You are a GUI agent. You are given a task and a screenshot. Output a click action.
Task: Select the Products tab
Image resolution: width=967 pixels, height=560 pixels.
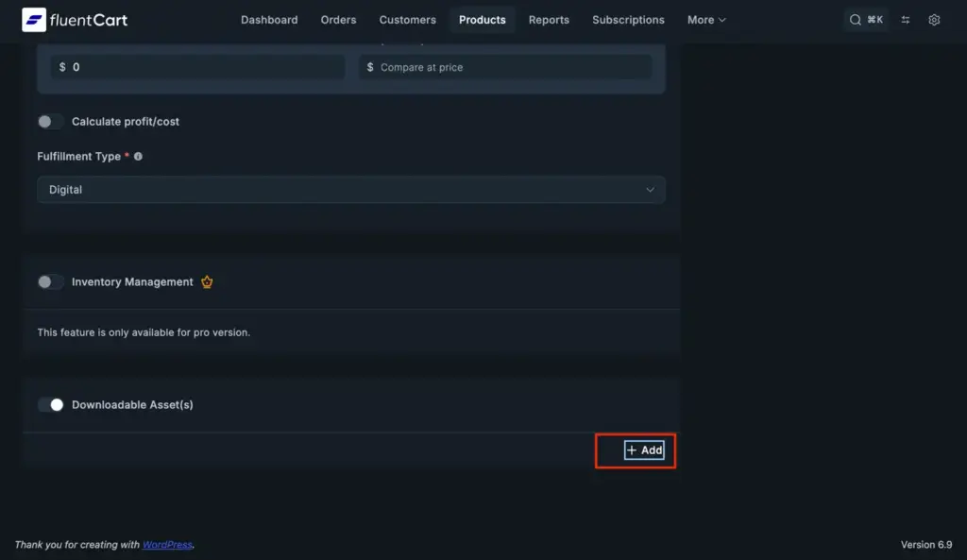pyautogui.click(x=482, y=20)
